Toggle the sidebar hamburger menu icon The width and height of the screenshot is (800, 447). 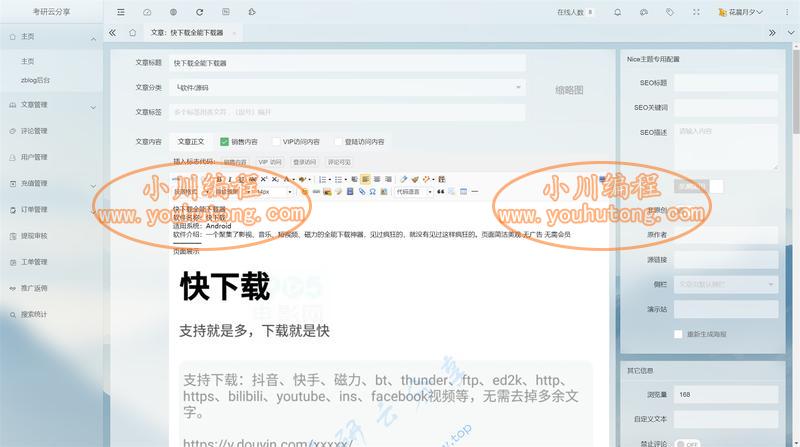(120, 12)
